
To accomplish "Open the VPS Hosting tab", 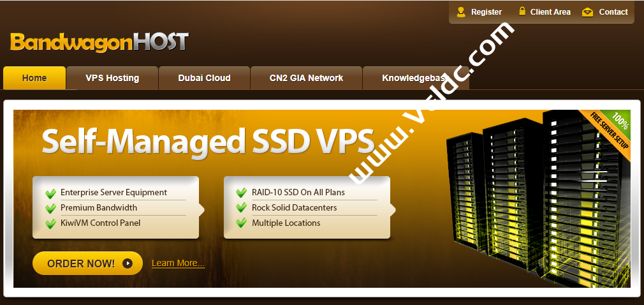I will pyautogui.click(x=112, y=78).
